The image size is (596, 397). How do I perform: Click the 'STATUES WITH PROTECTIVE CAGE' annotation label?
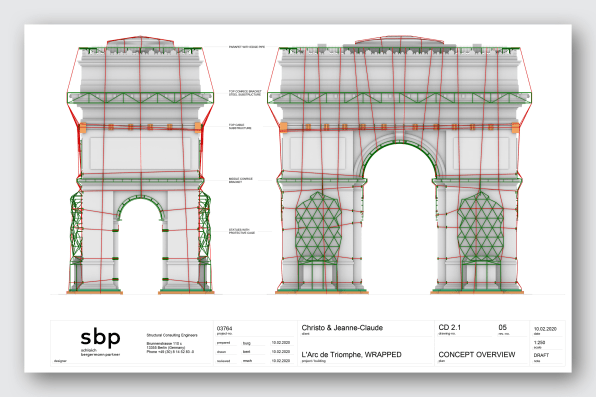(242, 231)
